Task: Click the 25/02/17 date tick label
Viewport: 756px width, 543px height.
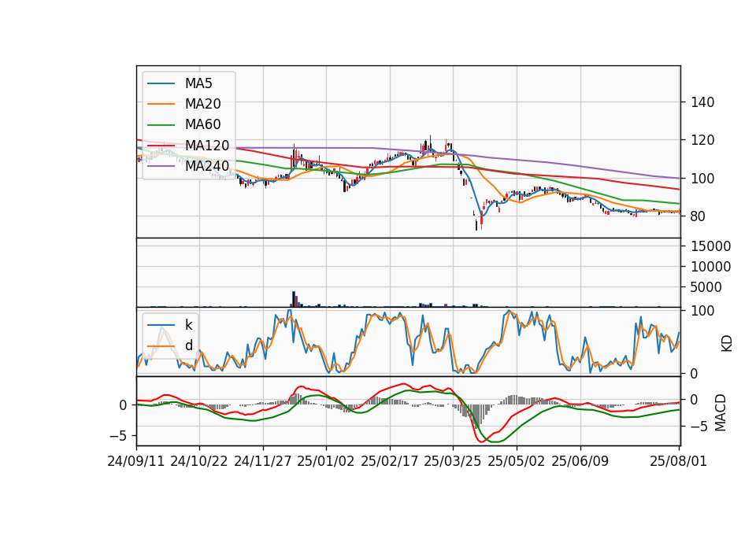Action: click(390, 461)
